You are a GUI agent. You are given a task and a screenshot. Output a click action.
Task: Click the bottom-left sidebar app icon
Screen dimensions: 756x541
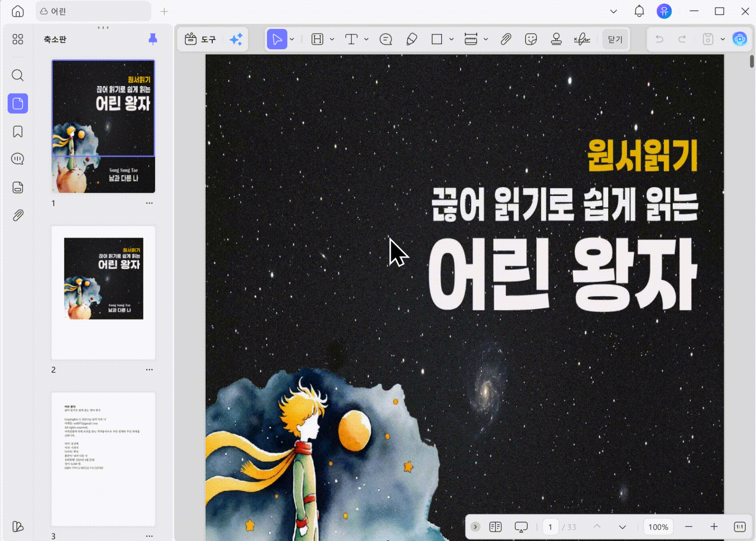[x=18, y=526]
